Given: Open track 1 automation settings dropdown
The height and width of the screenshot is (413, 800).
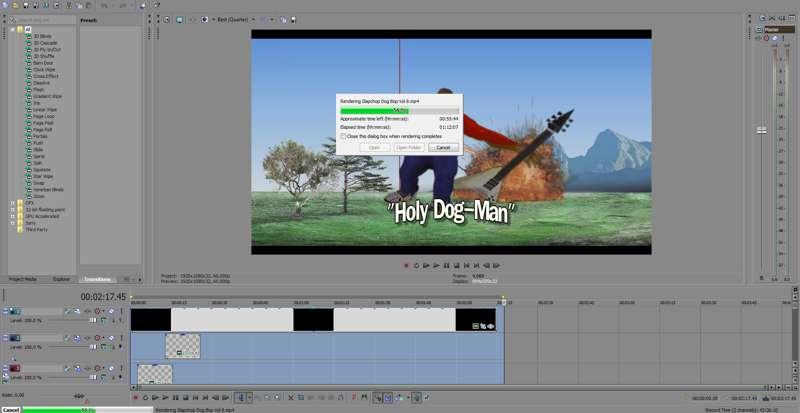Looking at the screenshot, I should point(104,310).
